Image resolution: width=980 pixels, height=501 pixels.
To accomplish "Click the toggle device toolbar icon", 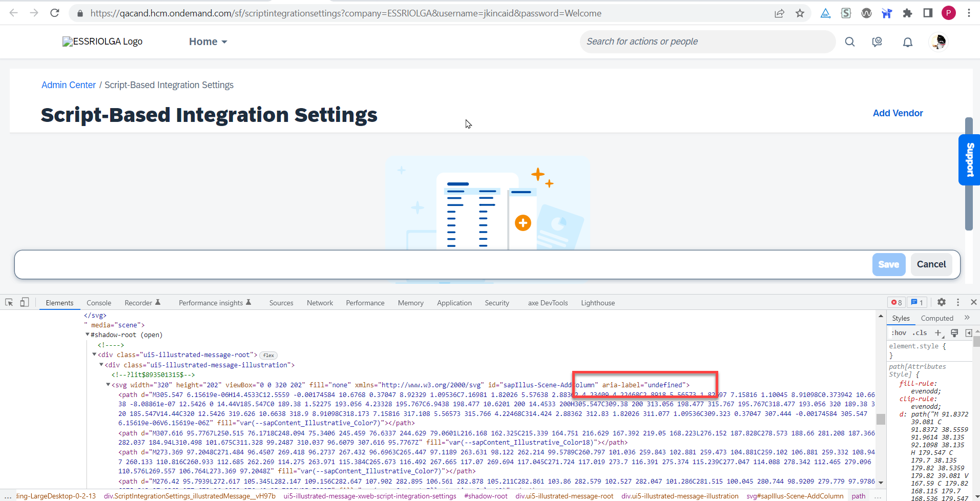I will tap(24, 302).
